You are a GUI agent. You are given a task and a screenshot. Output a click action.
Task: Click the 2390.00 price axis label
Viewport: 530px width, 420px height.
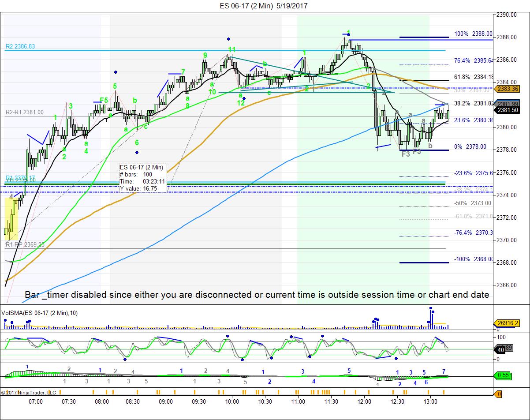pyautogui.click(x=507, y=15)
